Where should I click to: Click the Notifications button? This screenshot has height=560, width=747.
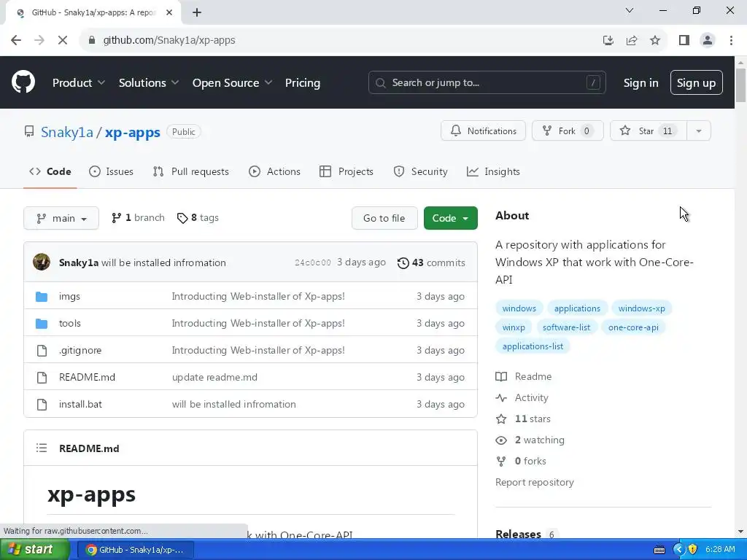483,131
